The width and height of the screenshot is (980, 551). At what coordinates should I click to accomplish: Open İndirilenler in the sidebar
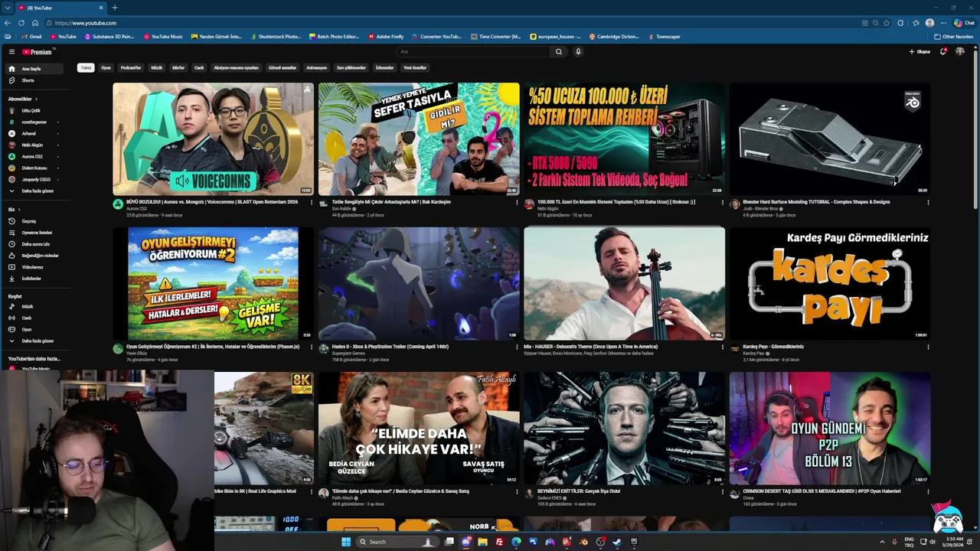36,279
